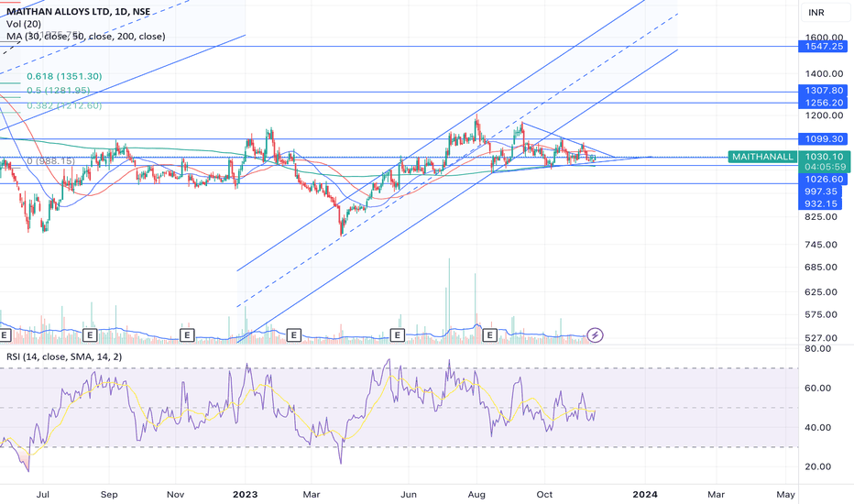This screenshot has width=854, height=504.
Task: Click 575.00 on the price scale
Action: 821,314
